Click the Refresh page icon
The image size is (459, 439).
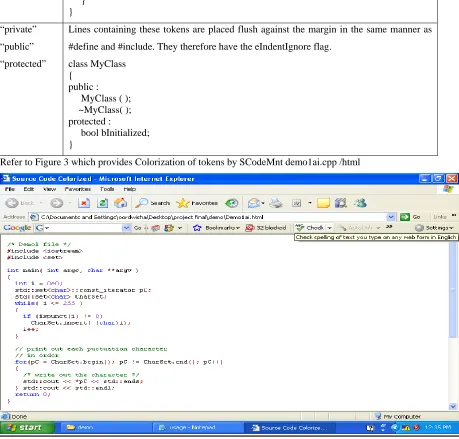click(x=102, y=203)
